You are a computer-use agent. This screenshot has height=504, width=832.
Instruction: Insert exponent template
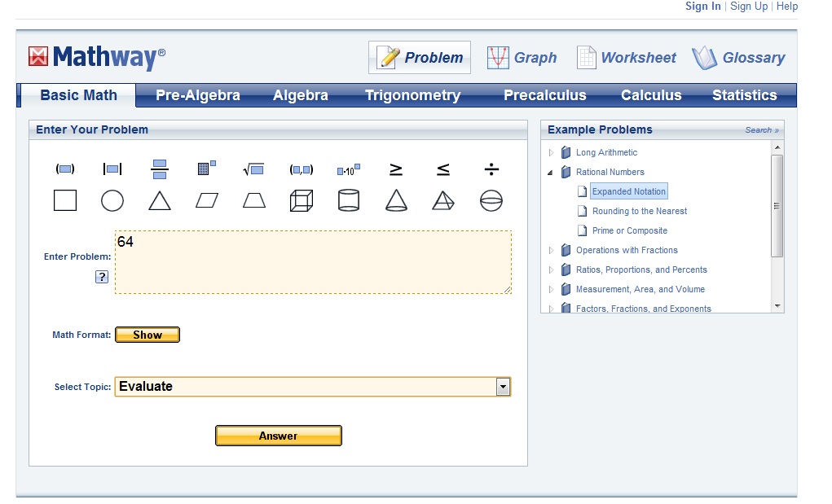click(206, 168)
